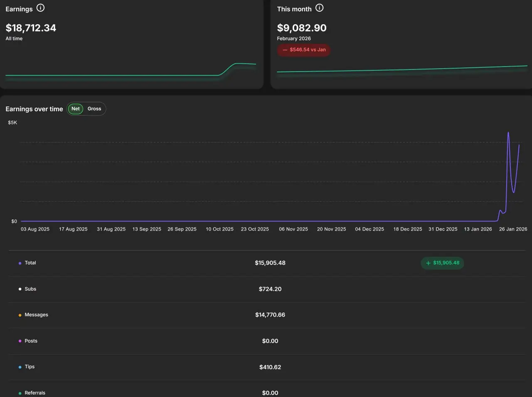Click the white Subs legend dot
Viewport: 532px width, 397px height.
point(20,289)
